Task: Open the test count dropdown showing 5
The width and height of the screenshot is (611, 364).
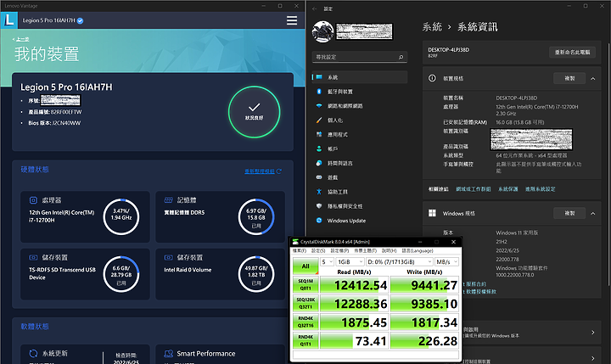Action: click(327, 262)
